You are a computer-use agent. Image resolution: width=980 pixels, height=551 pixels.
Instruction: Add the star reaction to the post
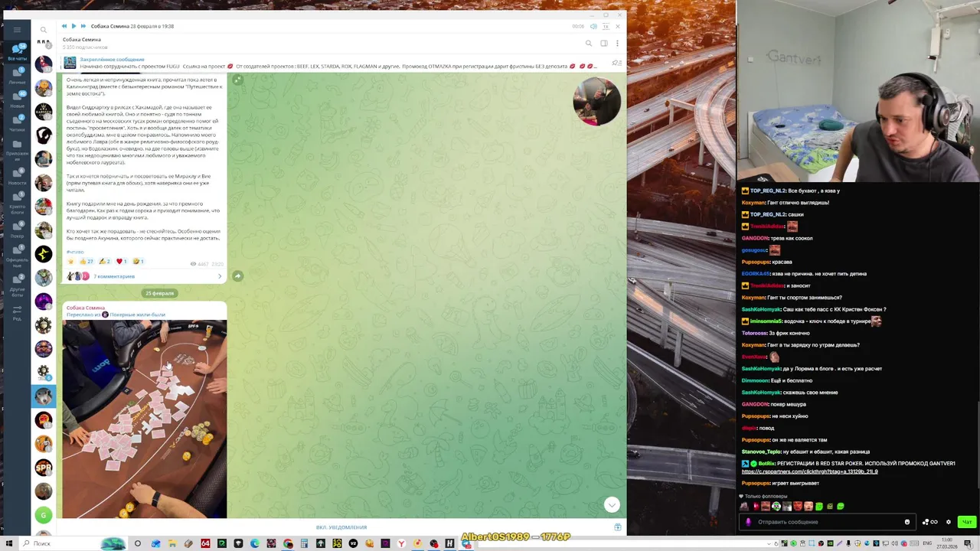tap(71, 262)
